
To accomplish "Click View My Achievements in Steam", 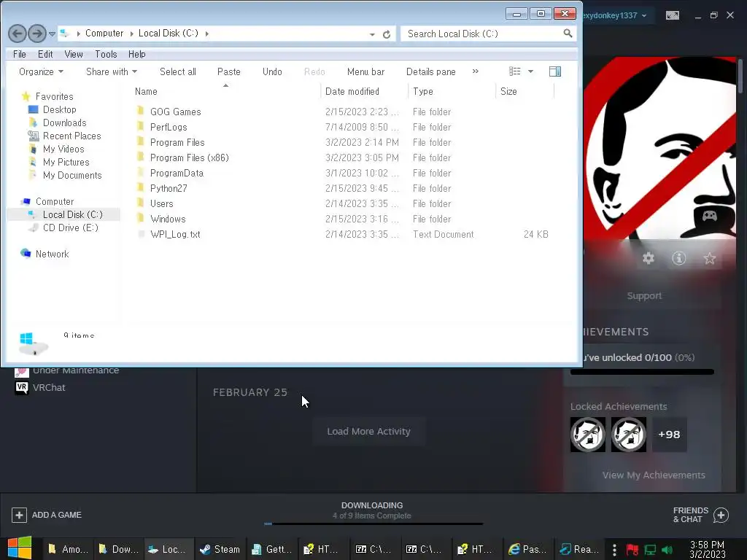I will coord(654,475).
